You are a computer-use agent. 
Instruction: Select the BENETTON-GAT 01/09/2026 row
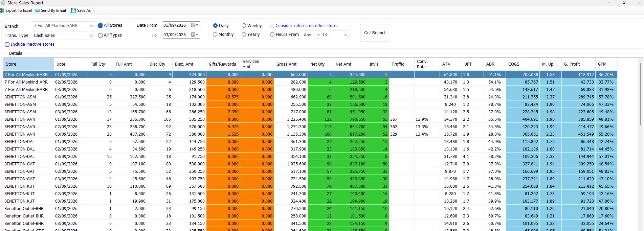(x=310, y=164)
